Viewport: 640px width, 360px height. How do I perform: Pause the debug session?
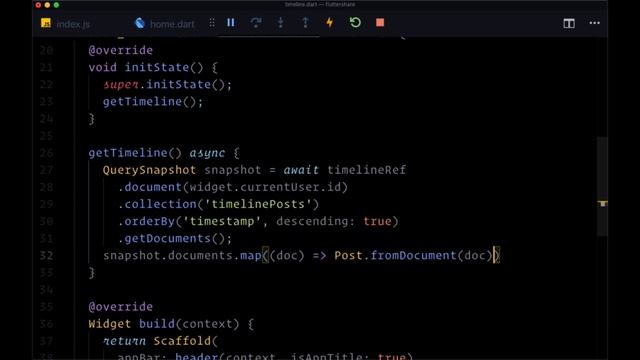[x=231, y=22]
